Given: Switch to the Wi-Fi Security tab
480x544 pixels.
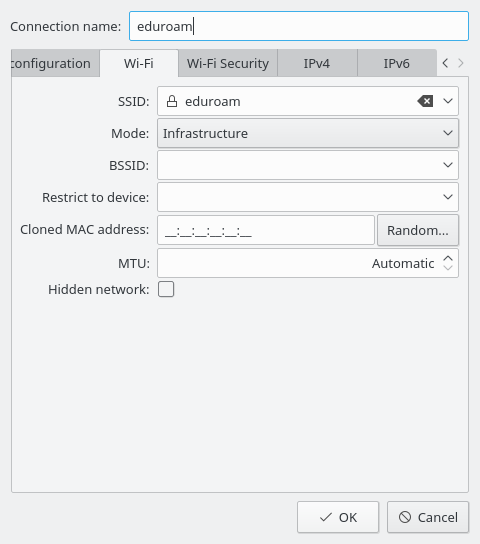Looking at the screenshot, I should [x=228, y=63].
